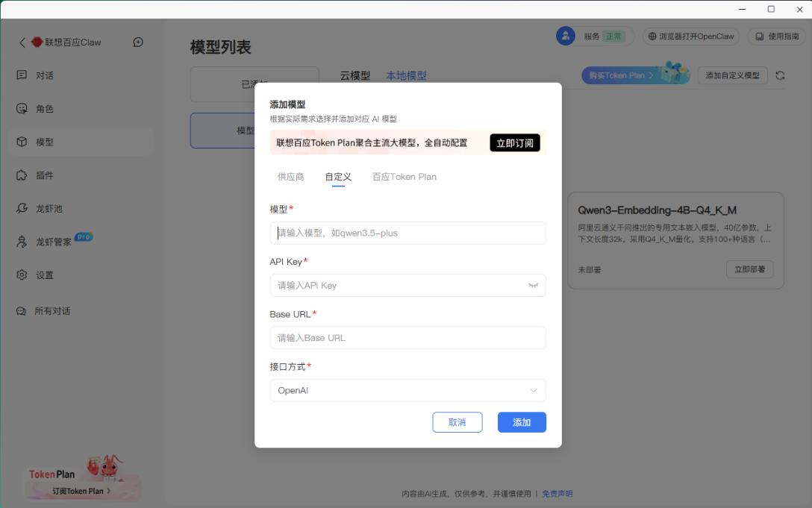
Task: Click the 订阅Token Plan promo in sidebar
Action: [x=82, y=491]
